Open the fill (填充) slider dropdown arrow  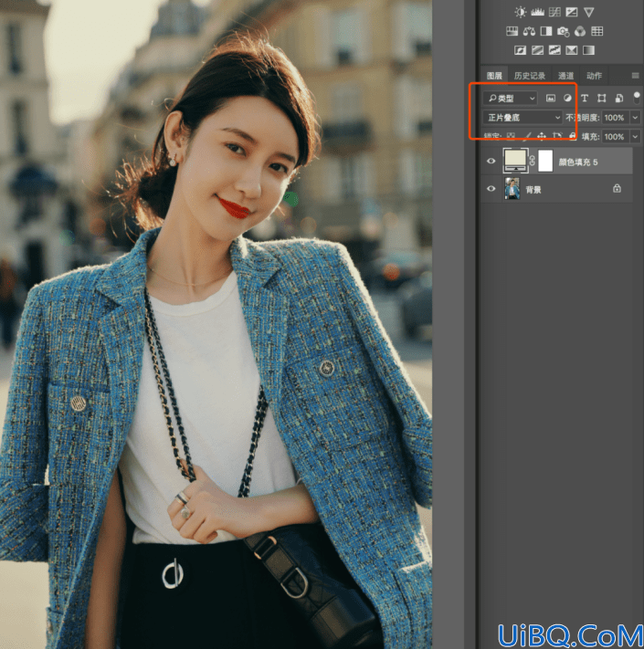pos(635,137)
